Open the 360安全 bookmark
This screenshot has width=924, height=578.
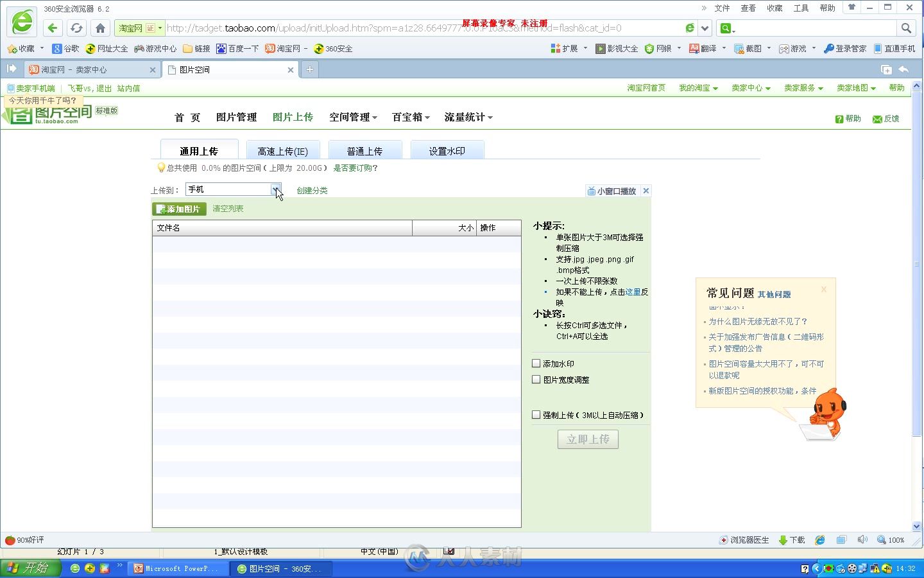pos(333,49)
